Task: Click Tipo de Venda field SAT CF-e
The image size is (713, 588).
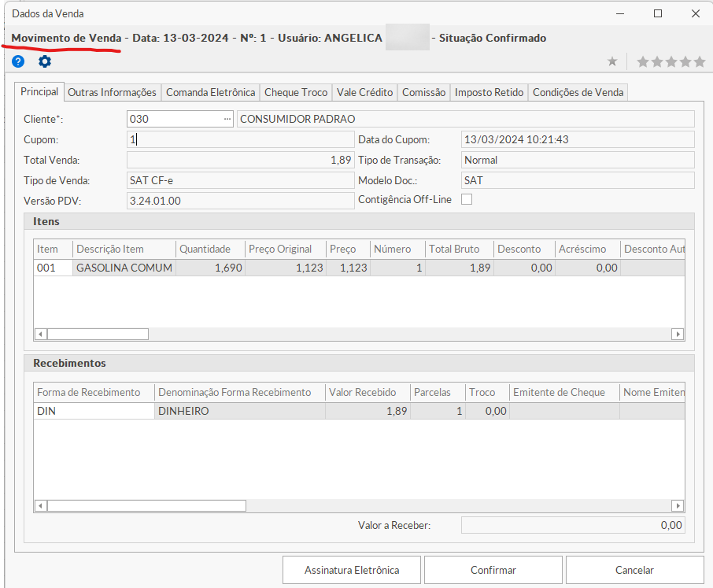Action: [x=241, y=180]
